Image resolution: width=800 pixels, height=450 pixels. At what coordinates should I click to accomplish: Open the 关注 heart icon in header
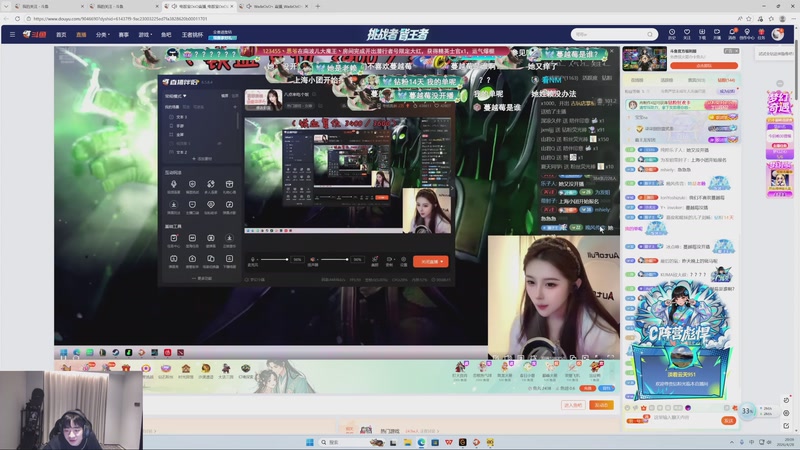point(687,34)
